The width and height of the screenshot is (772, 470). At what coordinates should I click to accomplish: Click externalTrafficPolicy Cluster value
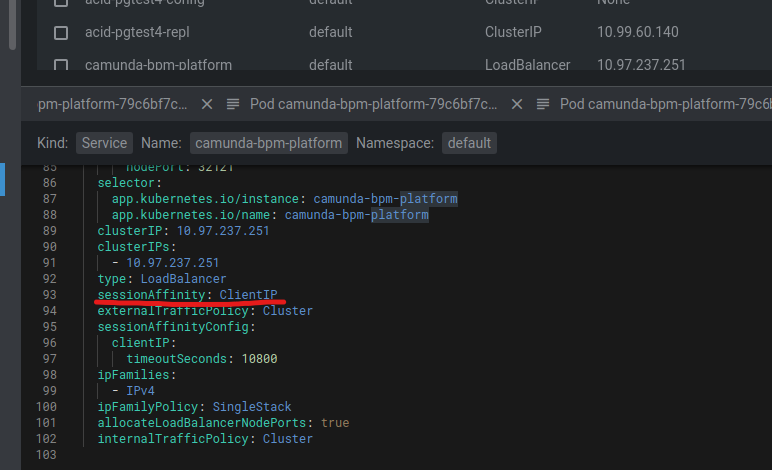(288, 311)
